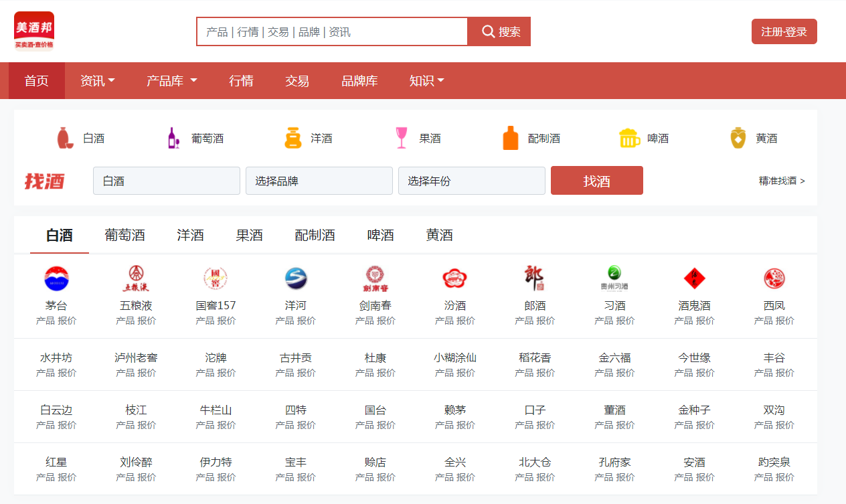Image resolution: width=846 pixels, height=504 pixels.
Task: Open the 汾酒 brand logo
Action: tap(454, 278)
